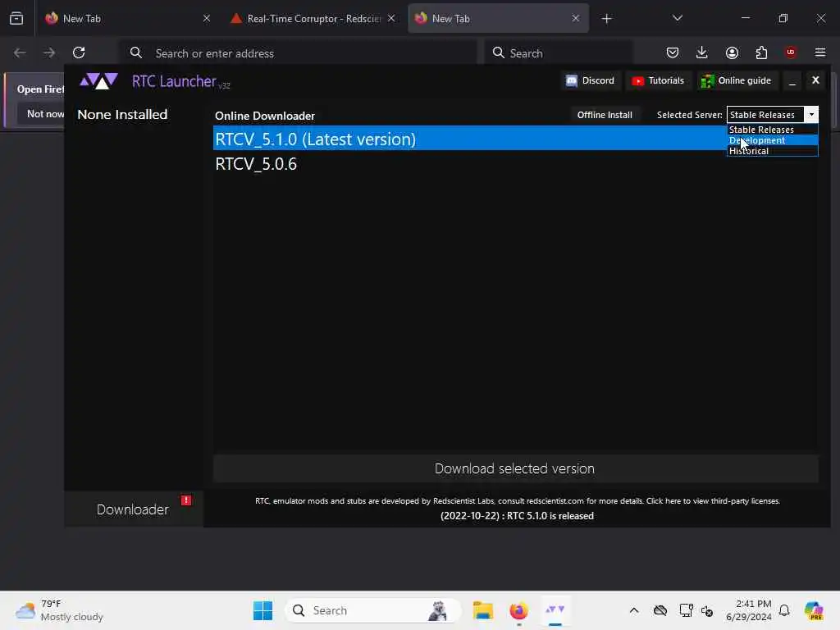The image size is (840, 630).
Task: Focus the Firefox address bar
Action: click(x=298, y=53)
